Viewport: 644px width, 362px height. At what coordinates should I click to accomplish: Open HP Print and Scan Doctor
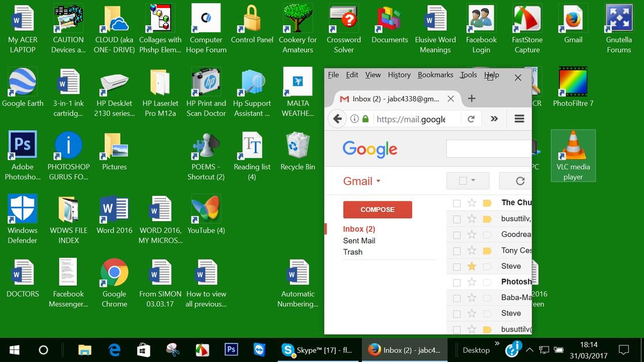coord(206,92)
